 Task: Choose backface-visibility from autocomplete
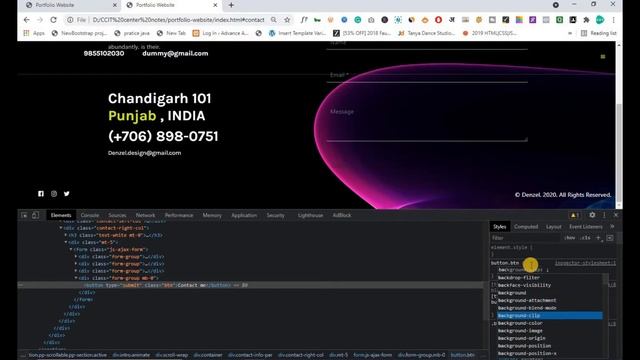[549, 285]
